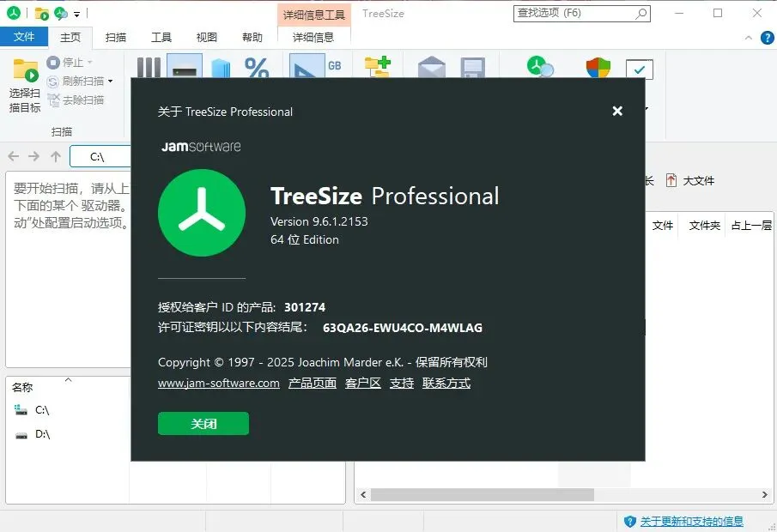Click the green 关闭 button

203,424
